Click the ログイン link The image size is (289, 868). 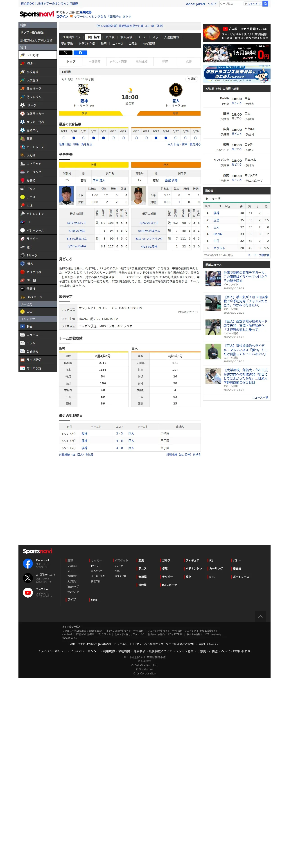(62, 16)
